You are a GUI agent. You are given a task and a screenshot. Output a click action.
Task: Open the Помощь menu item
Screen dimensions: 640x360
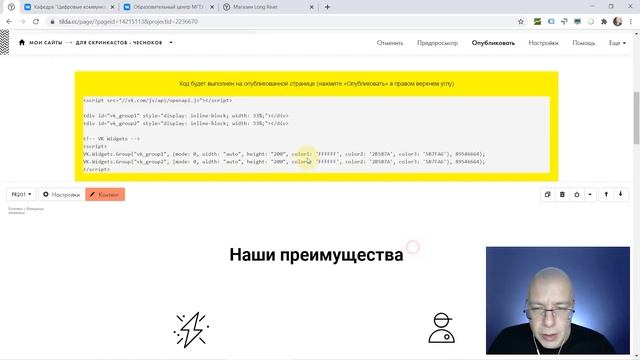click(x=583, y=43)
